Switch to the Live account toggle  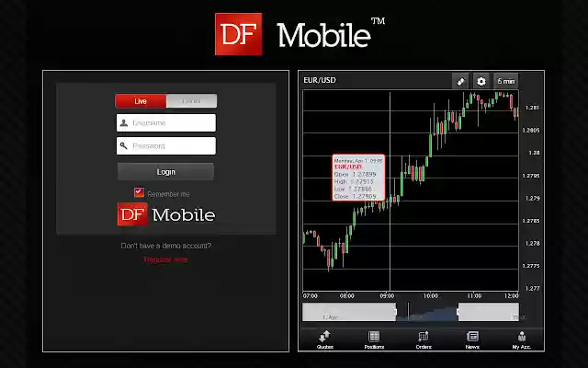(141, 101)
